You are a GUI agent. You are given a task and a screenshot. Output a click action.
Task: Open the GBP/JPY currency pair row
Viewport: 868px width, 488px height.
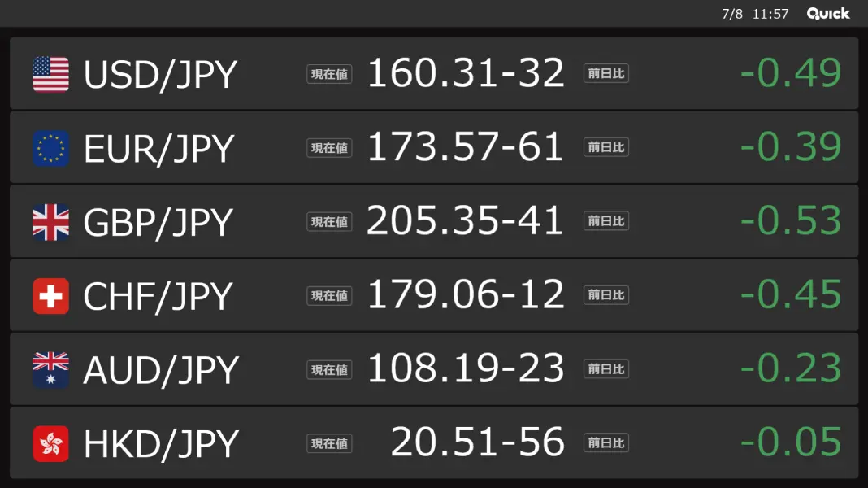tap(434, 221)
